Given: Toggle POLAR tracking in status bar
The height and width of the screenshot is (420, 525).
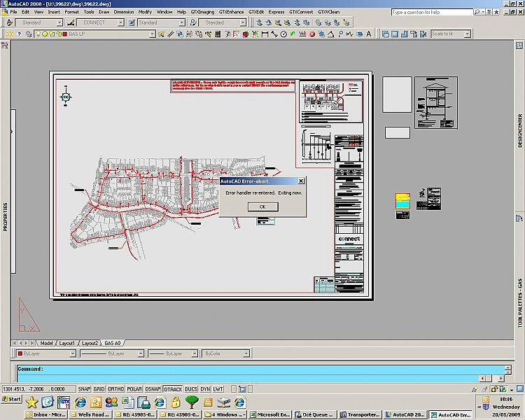Looking at the screenshot, I should tap(134, 389).
